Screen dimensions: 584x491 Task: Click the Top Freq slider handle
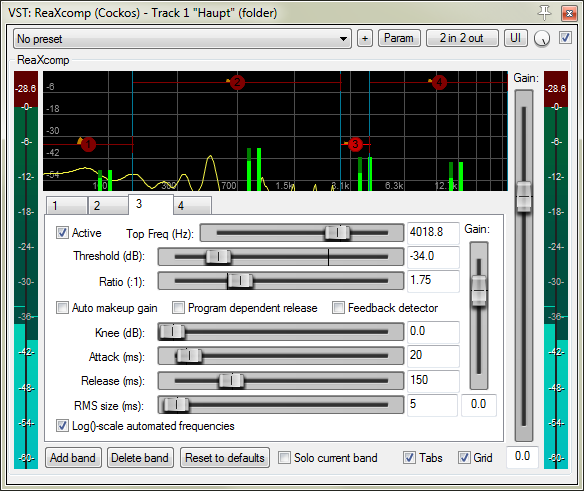(337, 233)
